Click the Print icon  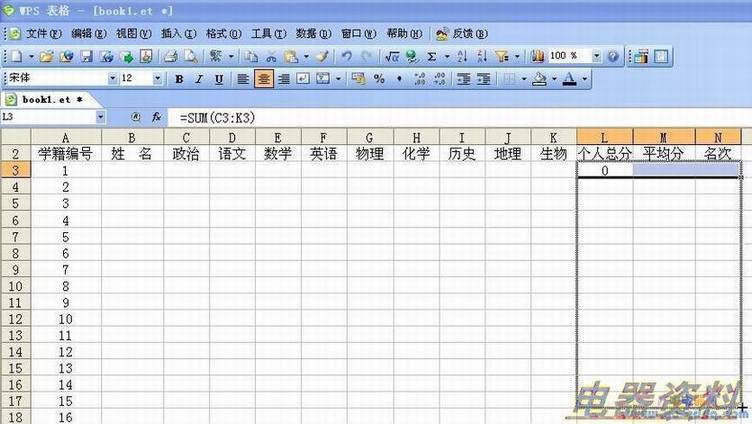point(170,57)
